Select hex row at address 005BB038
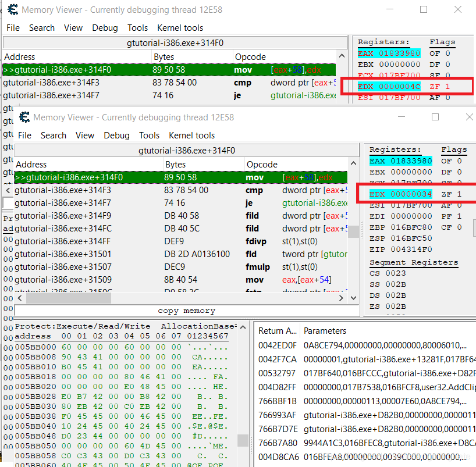This screenshot has height=467, width=476. (122, 416)
